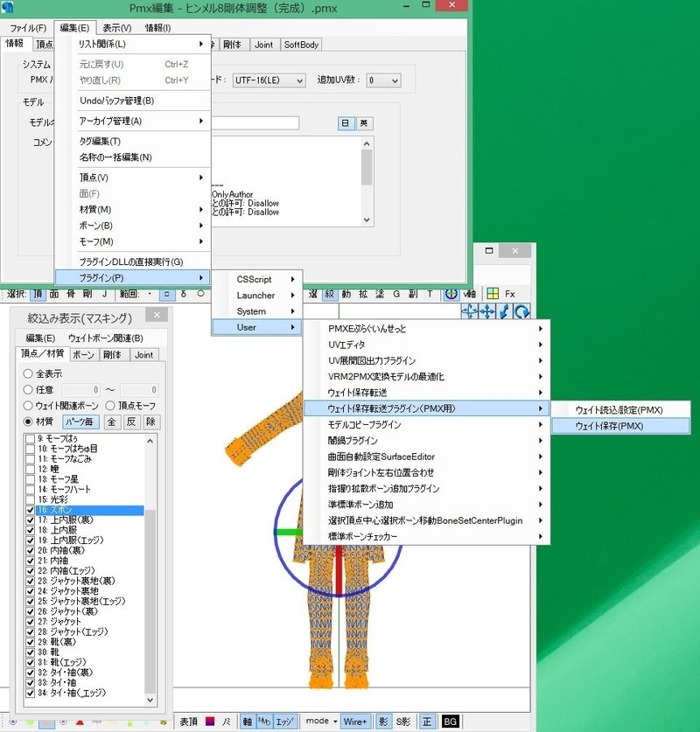Toggle the Fx effects button

[x=510, y=294]
